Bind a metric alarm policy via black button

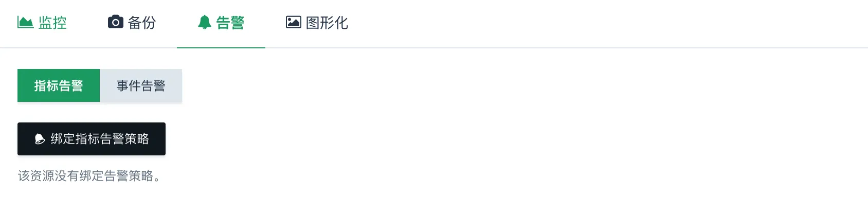point(92,139)
